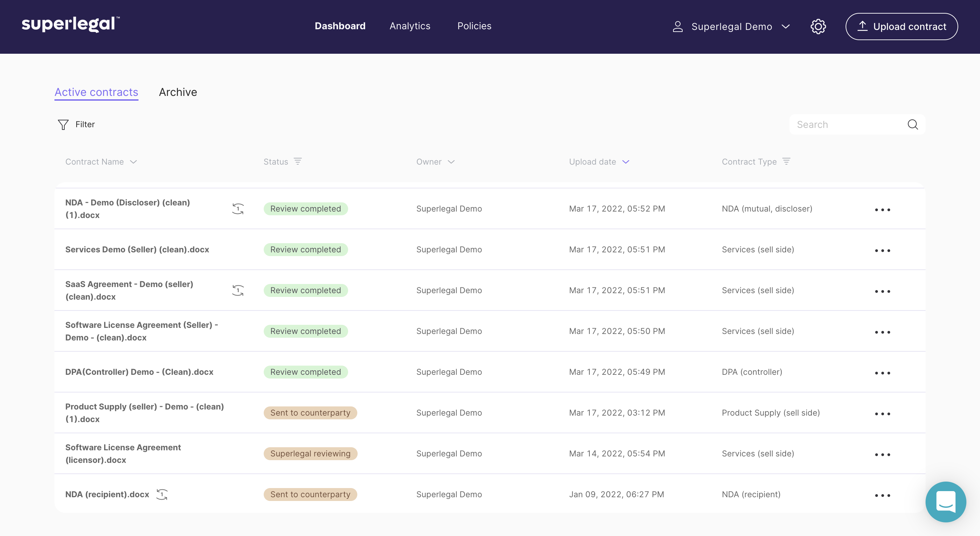Open Services Demo (Seller) (clean).docx contract
The width and height of the screenshot is (980, 536).
(137, 249)
